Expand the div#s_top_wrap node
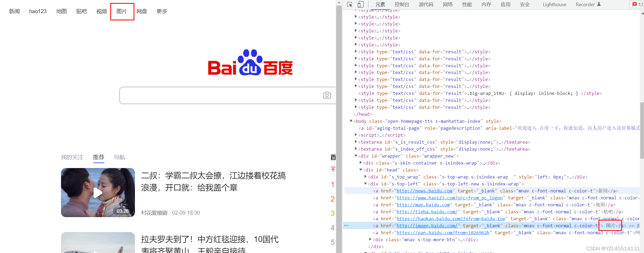The width and height of the screenshot is (644, 253). pos(365,177)
